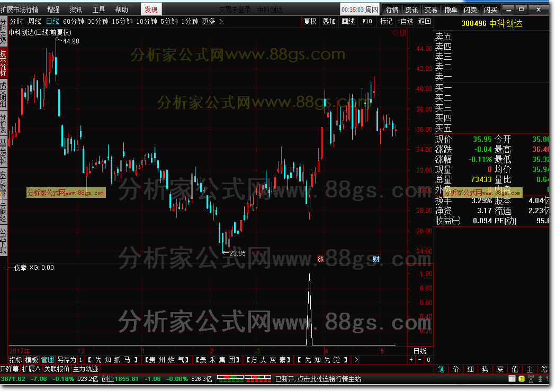Switch to 周线 weekly chart
The image size is (556, 392).
[x=34, y=22]
